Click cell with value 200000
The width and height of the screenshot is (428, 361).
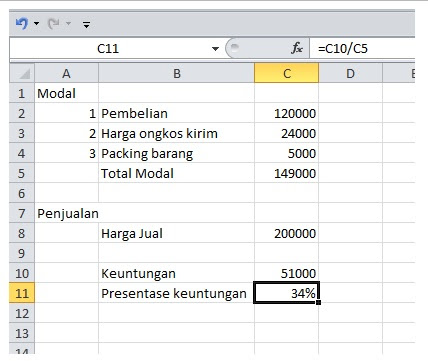coord(286,233)
